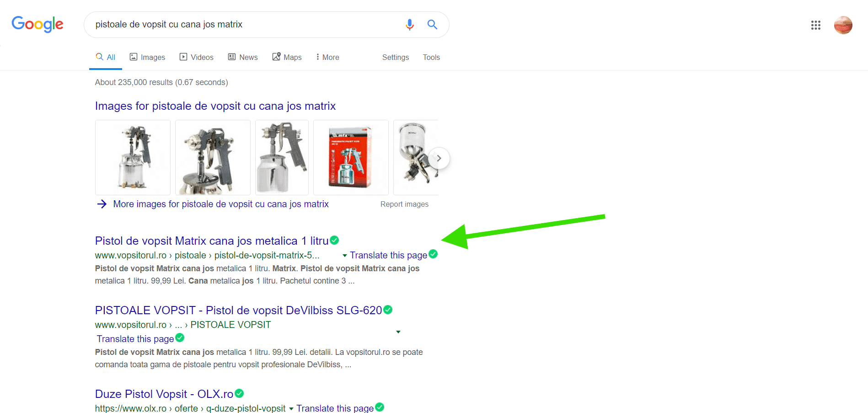Open the red-boxed spray gun thumbnail
Viewport: 868px width, 413px height.
[x=351, y=158]
